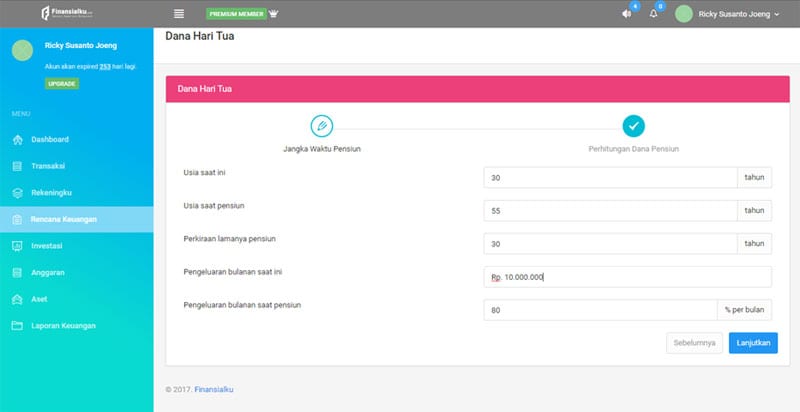Open the Anggaran menu item

click(48, 272)
